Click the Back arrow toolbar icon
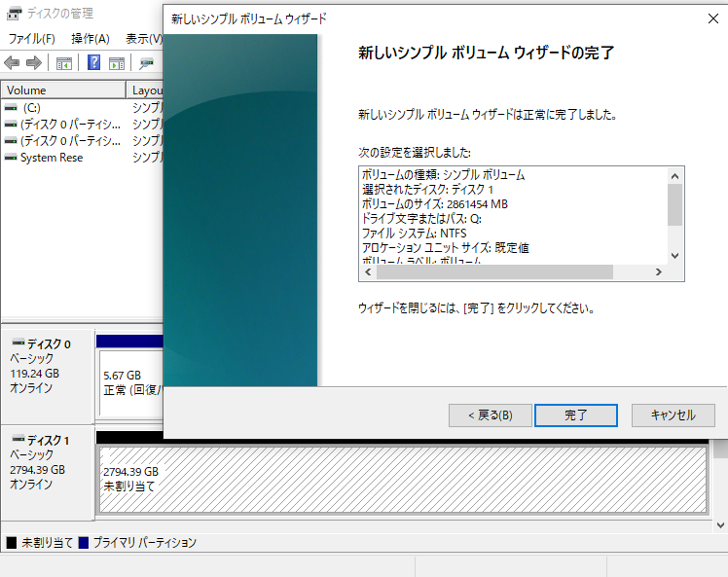Viewport: 728px width, 577px height. tap(12, 63)
